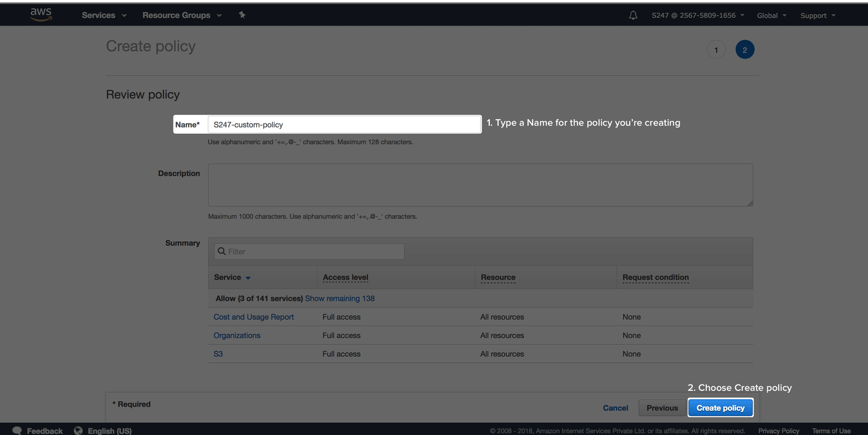Go to step 1 circle indicator
Screen dimensions: 868x435
click(716, 50)
